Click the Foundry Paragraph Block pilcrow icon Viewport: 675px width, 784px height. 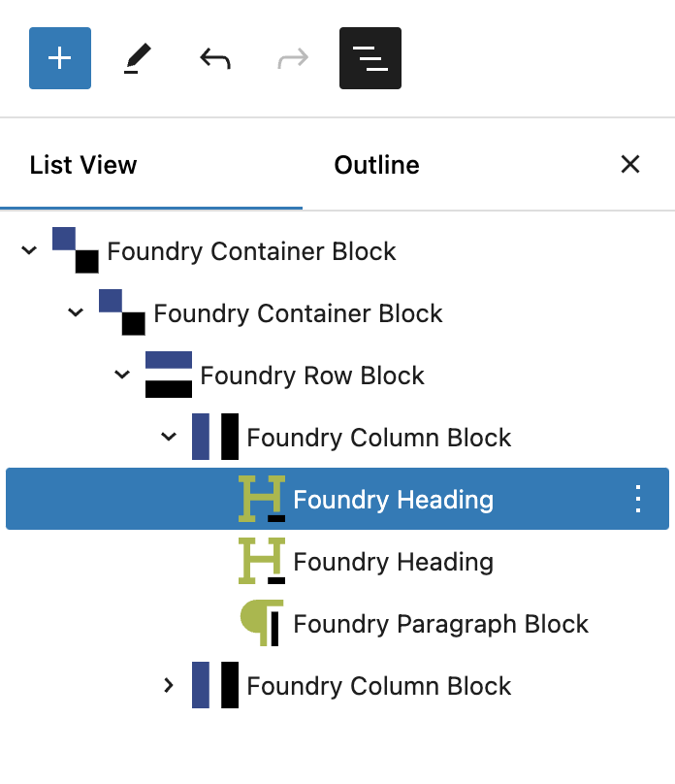(x=262, y=624)
